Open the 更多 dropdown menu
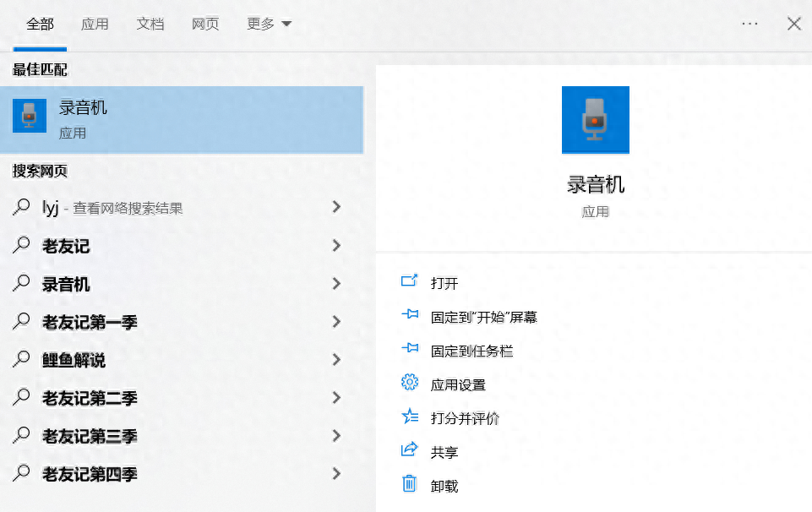This screenshot has width=812, height=512. click(x=269, y=24)
